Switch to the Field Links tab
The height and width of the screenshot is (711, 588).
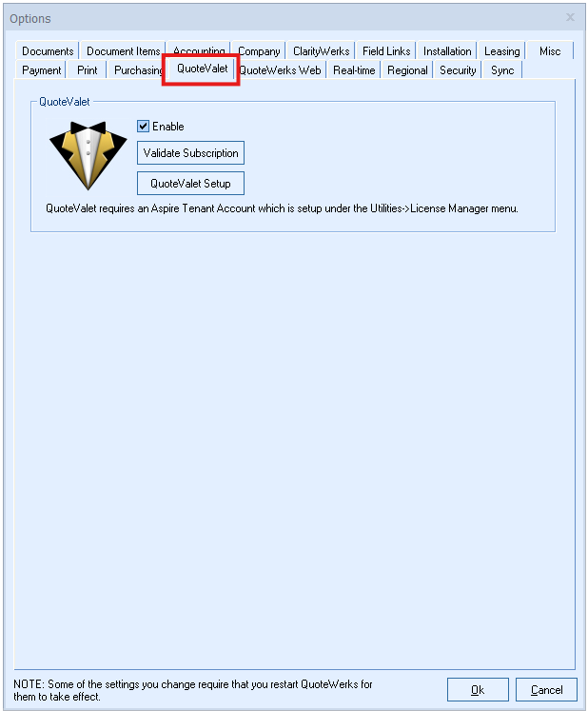point(386,50)
